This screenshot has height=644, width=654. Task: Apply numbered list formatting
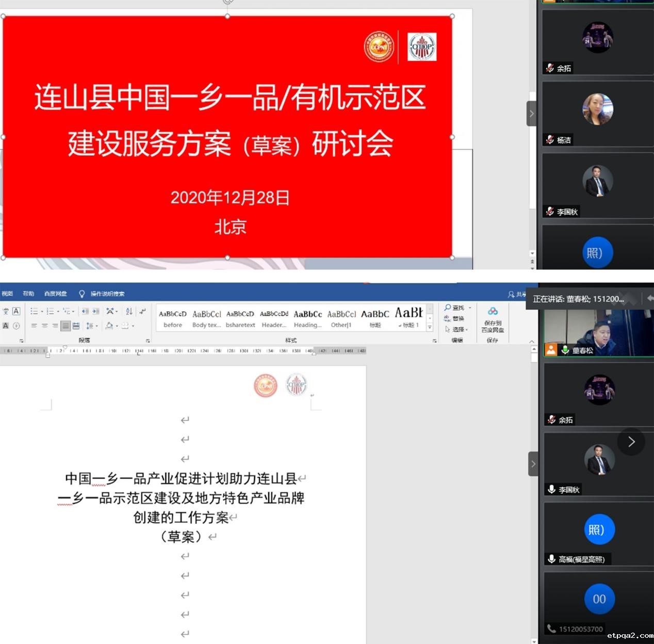pyautogui.click(x=51, y=311)
